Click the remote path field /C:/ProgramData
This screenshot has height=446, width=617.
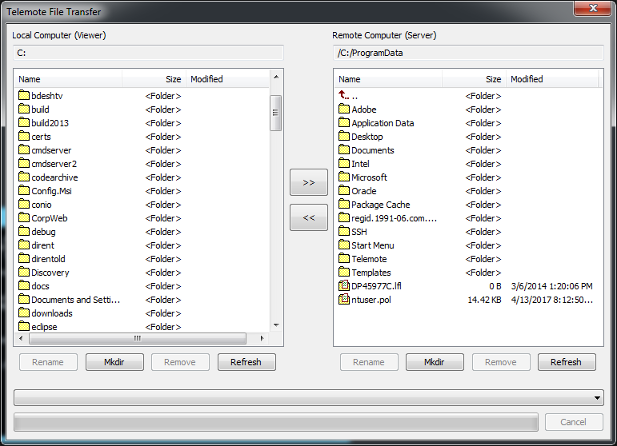[468, 53]
